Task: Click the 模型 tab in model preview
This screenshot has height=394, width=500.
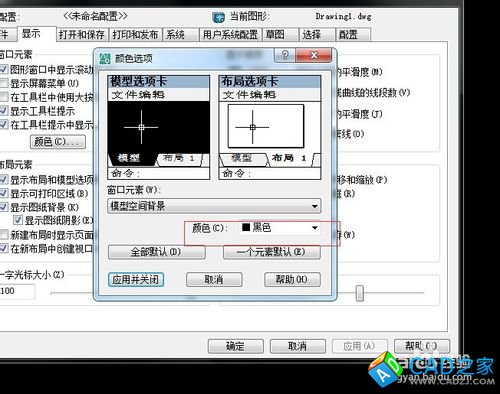Action: tap(129, 158)
